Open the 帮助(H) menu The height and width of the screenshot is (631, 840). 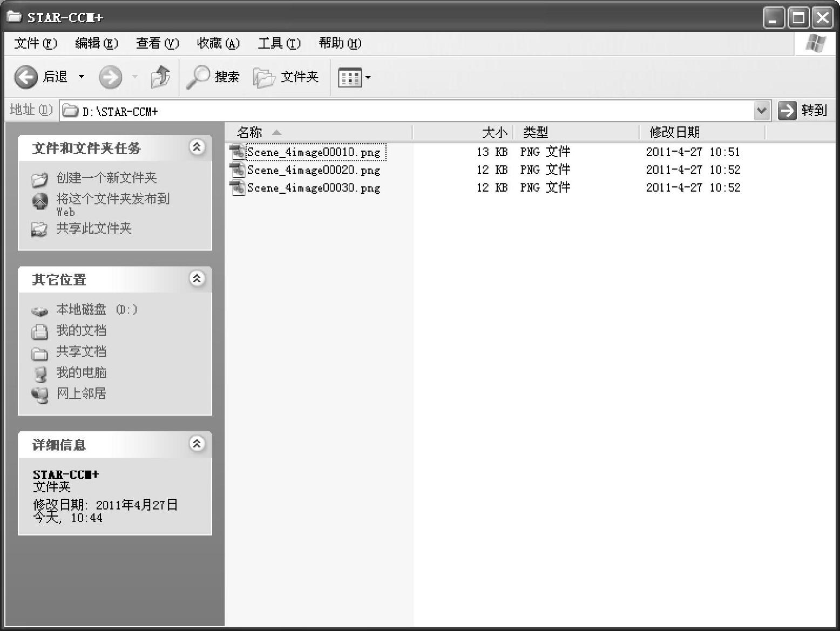tap(340, 43)
